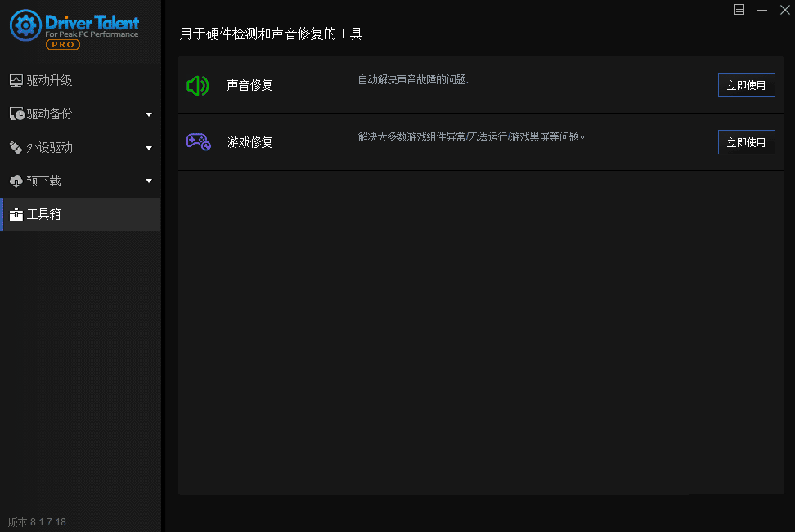Click the 声音修复 tool row
Image resolution: width=795 pixels, height=532 pixels.
point(249,85)
